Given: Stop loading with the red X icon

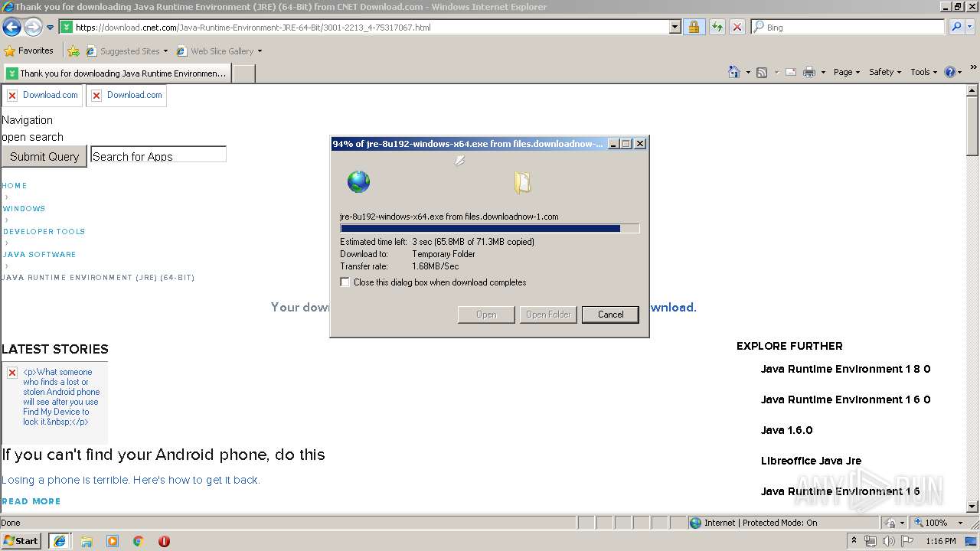Looking at the screenshot, I should pos(737,27).
